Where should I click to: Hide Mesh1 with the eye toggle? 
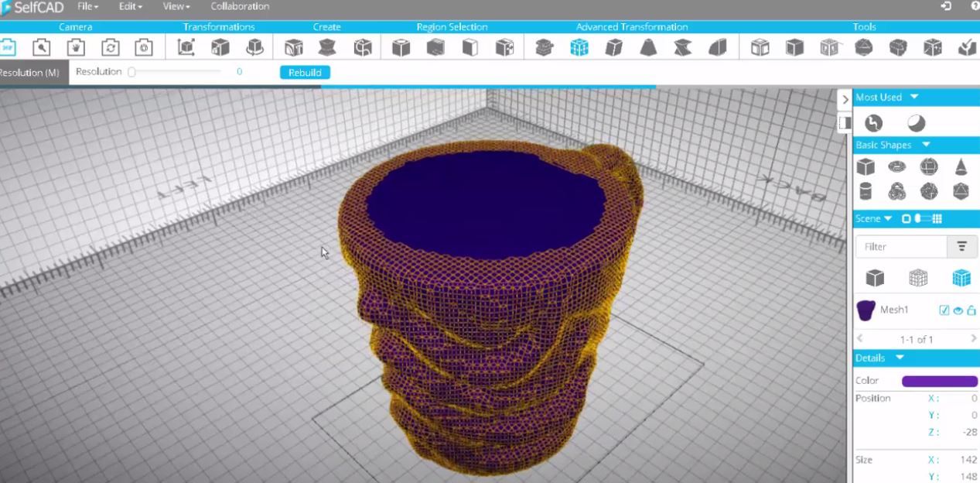coord(958,310)
